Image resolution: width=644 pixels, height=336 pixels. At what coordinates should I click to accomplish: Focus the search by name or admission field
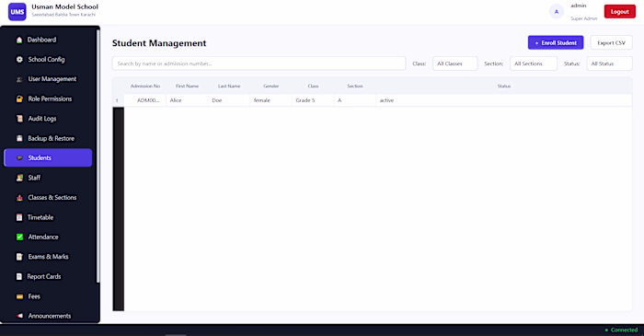(x=259, y=64)
